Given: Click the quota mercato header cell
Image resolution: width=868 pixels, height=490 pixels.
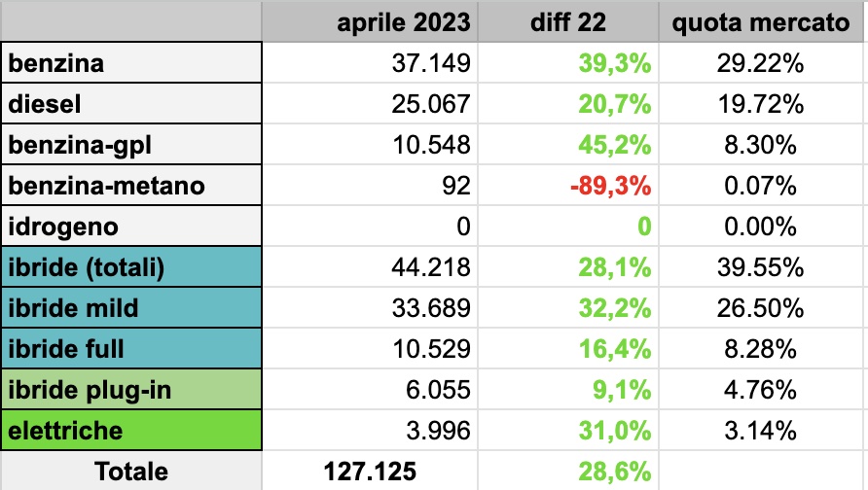Looking at the screenshot, I should (761, 21).
